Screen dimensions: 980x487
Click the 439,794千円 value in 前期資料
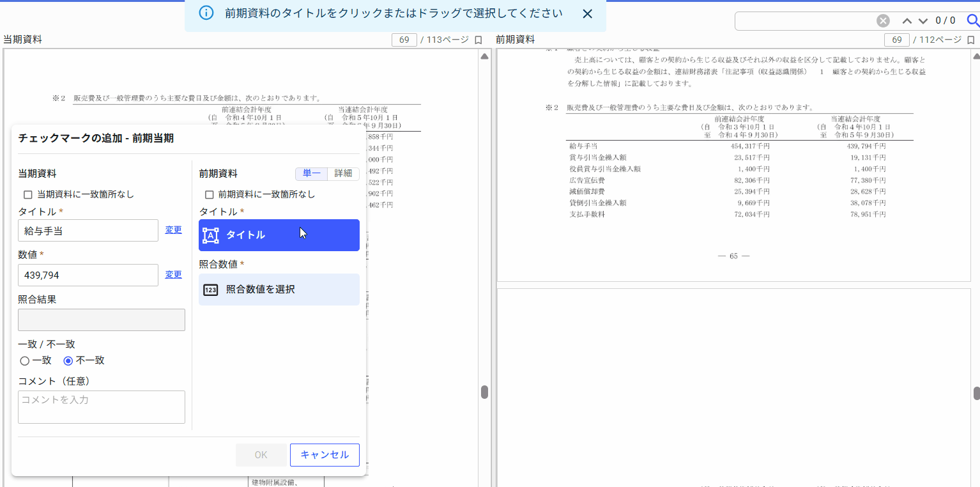(x=866, y=146)
